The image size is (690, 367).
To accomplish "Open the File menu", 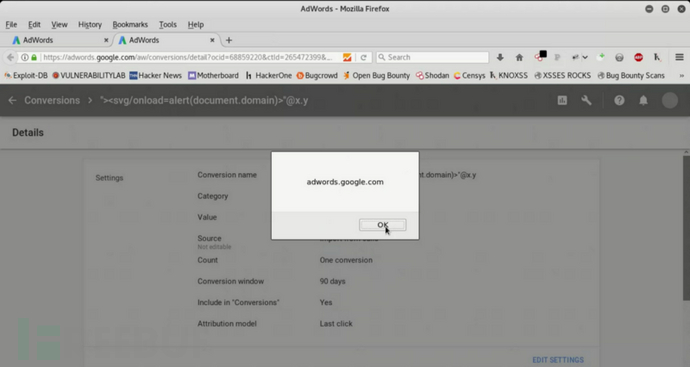I will (x=11, y=25).
